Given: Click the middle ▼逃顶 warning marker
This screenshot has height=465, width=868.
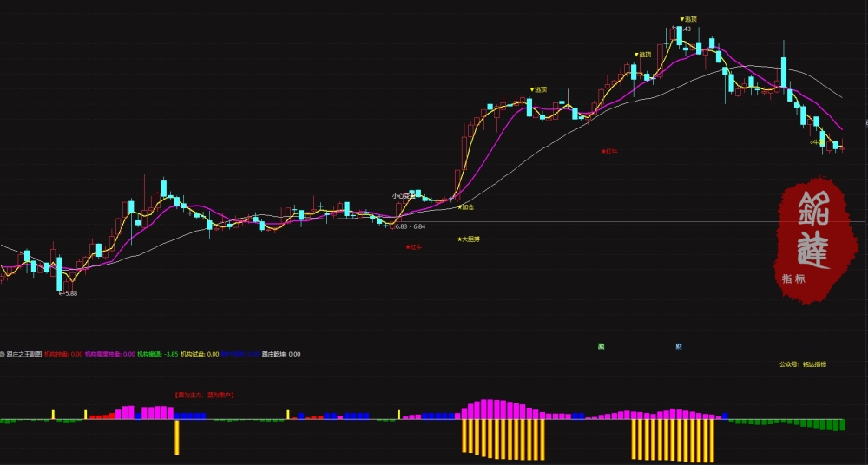Looking at the screenshot, I should 642,55.
